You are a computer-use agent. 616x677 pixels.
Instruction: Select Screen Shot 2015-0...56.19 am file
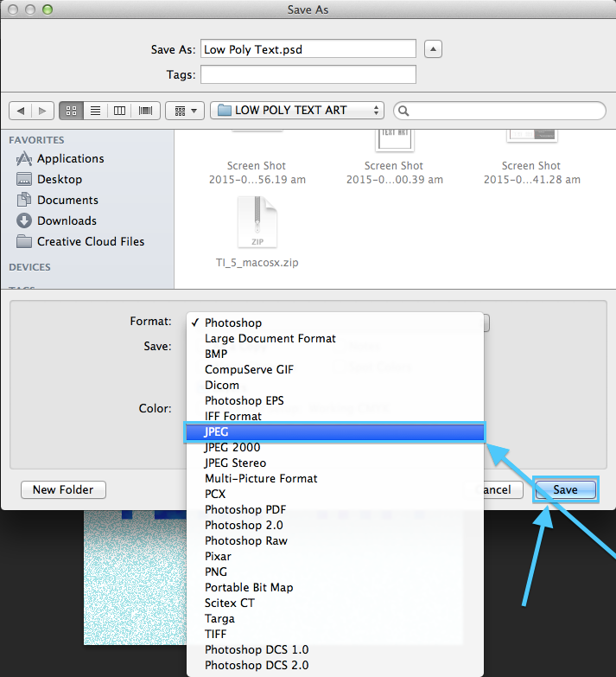click(257, 172)
